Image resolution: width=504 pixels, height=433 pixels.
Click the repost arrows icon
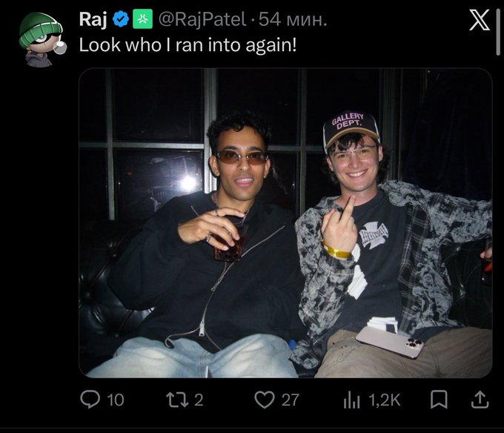(x=177, y=400)
